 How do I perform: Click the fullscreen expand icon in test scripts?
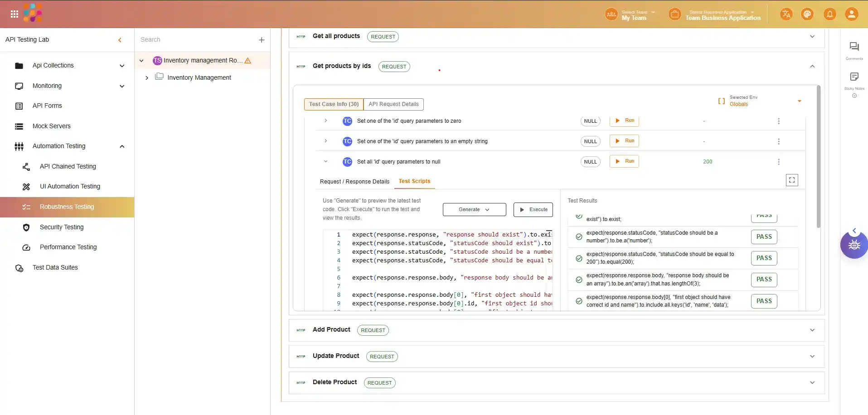click(791, 180)
